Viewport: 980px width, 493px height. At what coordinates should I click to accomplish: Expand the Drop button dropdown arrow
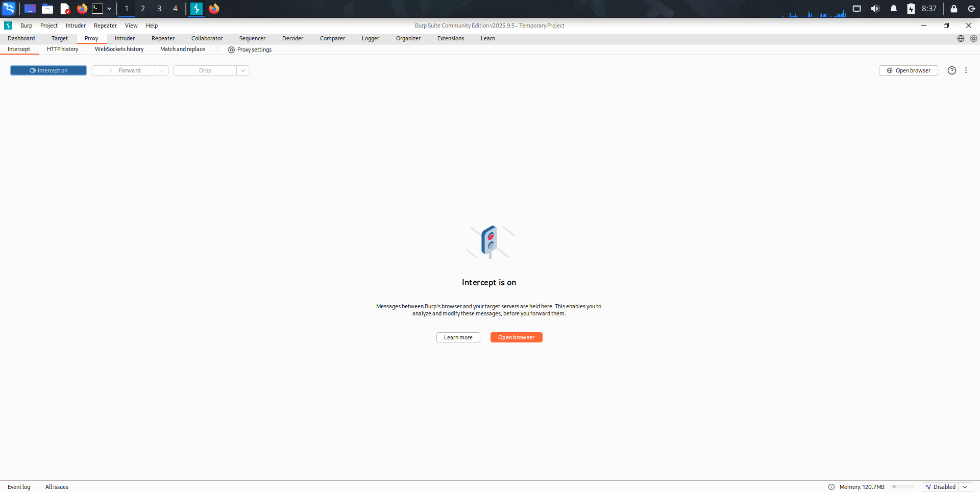click(243, 70)
